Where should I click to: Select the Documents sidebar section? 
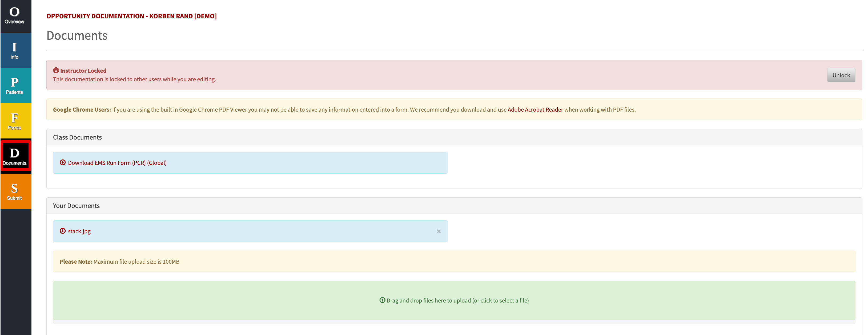click(15, 156)
